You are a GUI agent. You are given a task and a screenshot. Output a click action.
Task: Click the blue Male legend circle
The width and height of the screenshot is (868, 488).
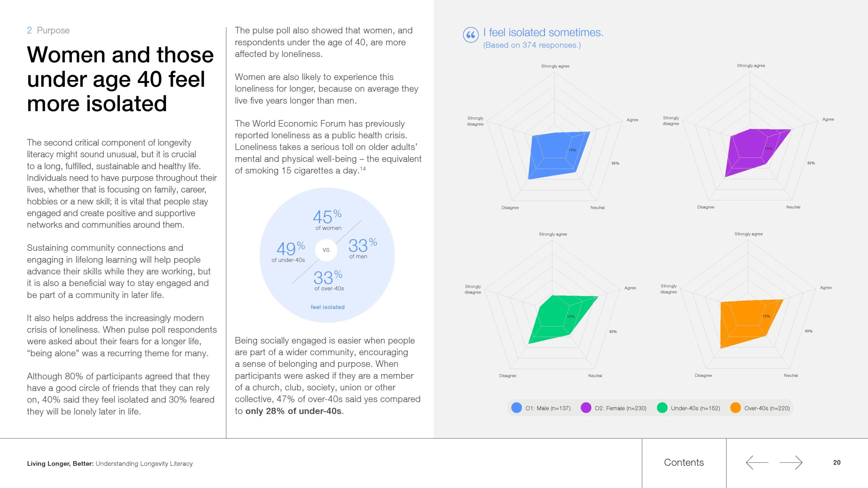tap(516, 408)
